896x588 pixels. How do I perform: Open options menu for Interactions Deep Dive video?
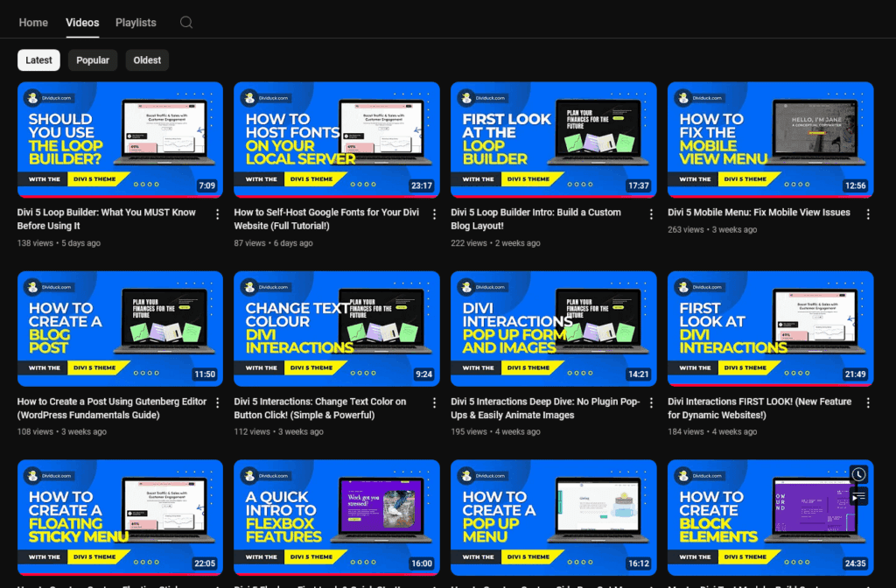point(651,402)
